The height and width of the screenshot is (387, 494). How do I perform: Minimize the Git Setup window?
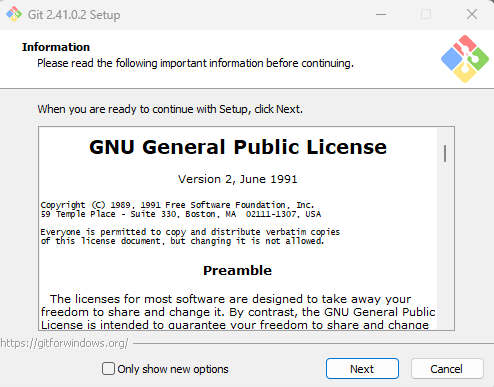[x=381, y=15]
